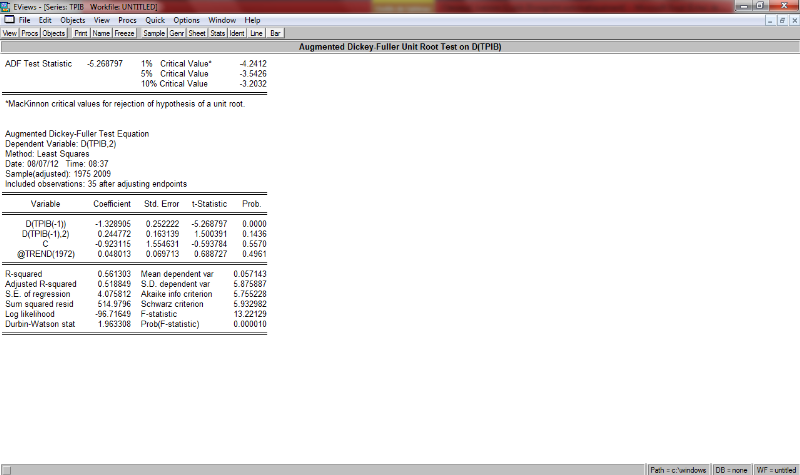Minimize the EViews application window
The image size is (800, 475).
click(743, 6)
